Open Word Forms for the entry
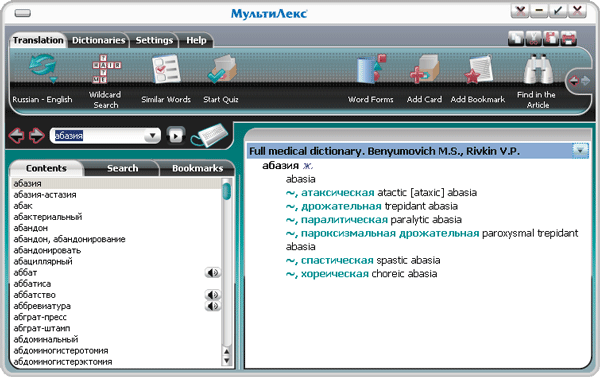Image resolution: width=600 pixels, height=377 pixels. tap(371, 69)
